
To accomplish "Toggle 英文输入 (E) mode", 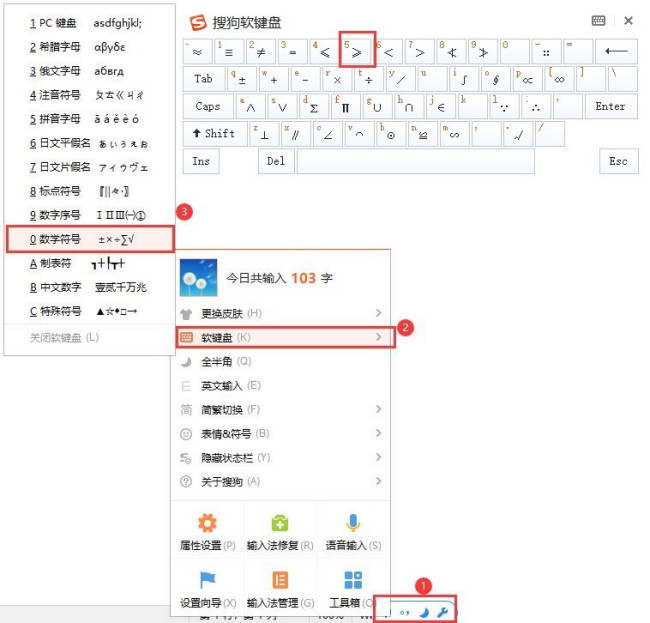I will (x=281, y=385).
